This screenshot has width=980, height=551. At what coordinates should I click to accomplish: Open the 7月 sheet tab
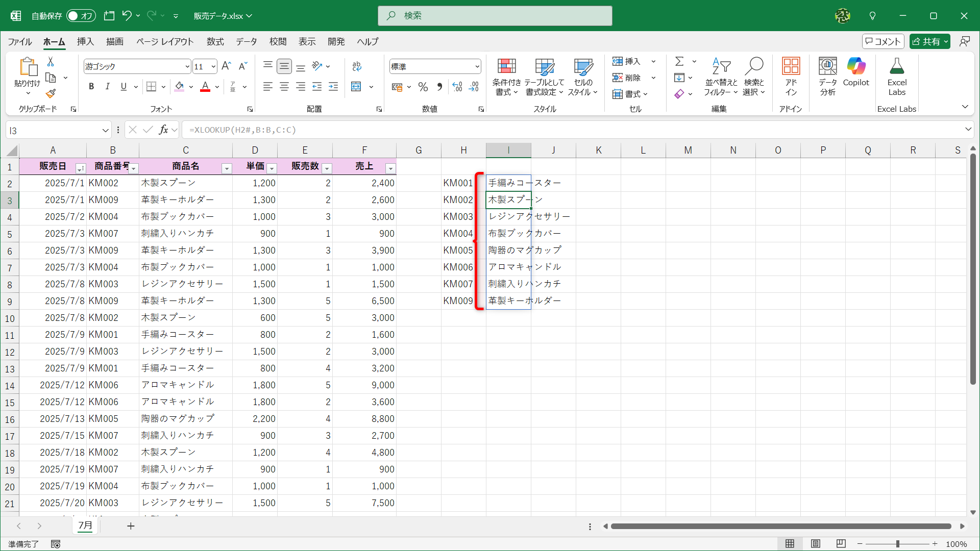[x=85, y=525]
